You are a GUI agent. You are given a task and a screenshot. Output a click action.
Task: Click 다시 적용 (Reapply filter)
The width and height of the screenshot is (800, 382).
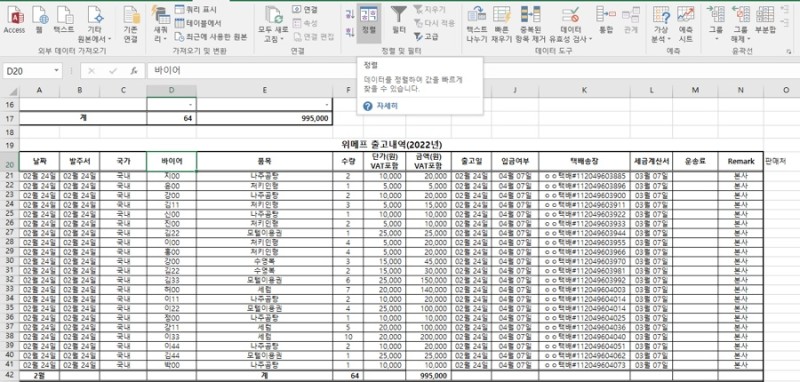[434, 23]
